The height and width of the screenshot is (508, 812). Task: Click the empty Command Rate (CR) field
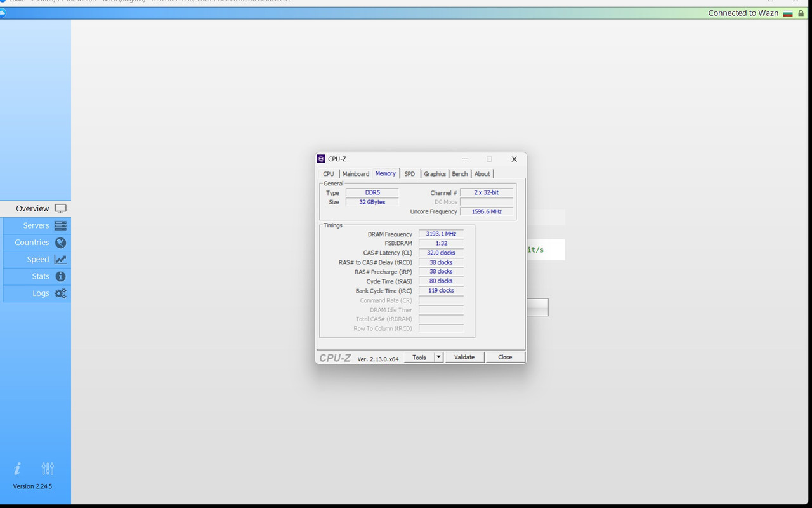click(x=442, y=300)
